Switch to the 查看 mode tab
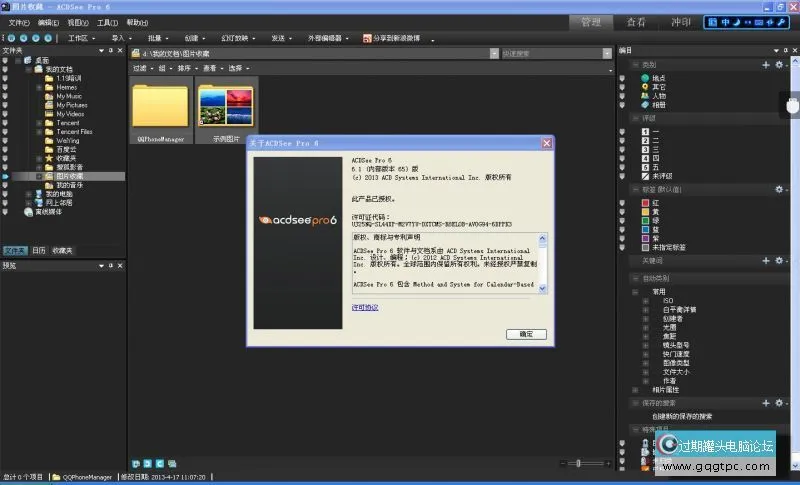 point(636,22)
